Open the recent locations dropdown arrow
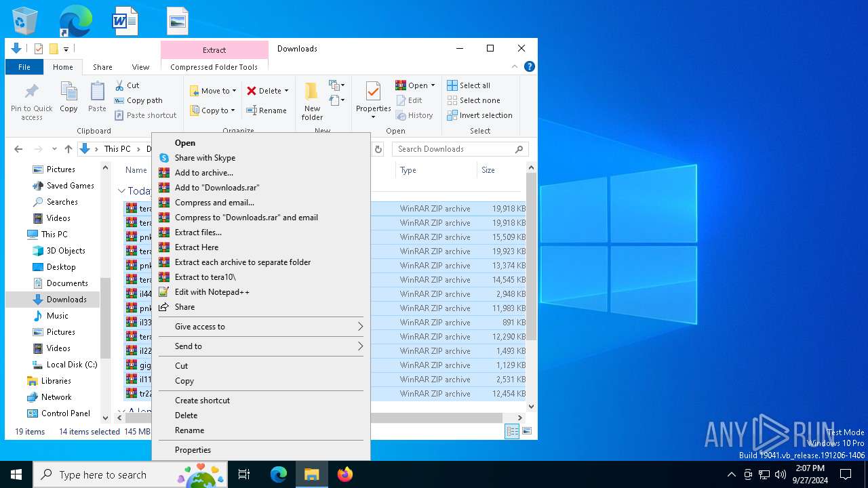This screenshot has height=488, width=868. pyautogui.click(x=54, y=149)
